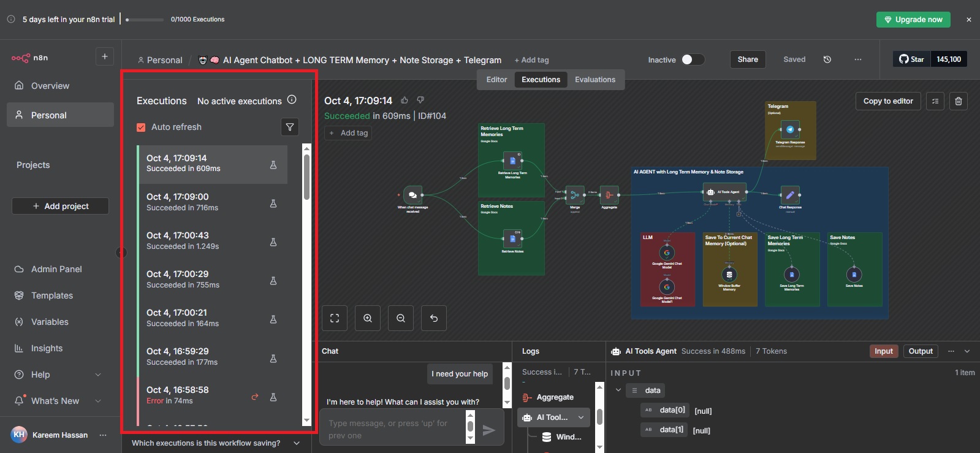
Task: Switch log view to Output
Action: [920, 351]
